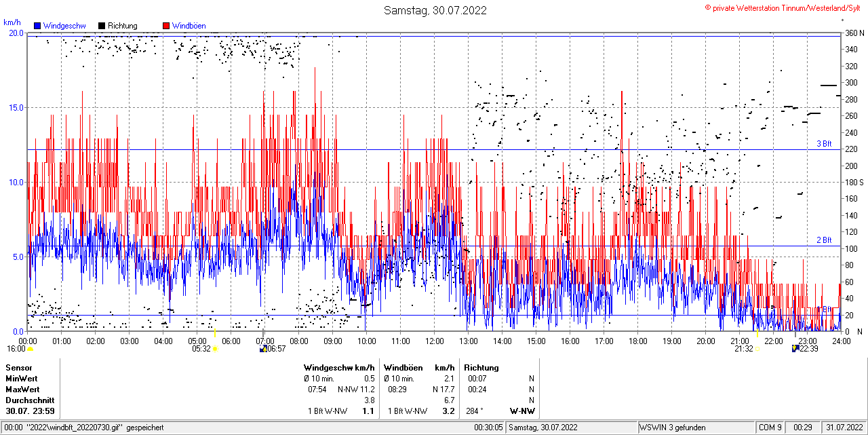Click the Windböen legend label at top
The image size is (868, 435).
click(x=189, y=26)
